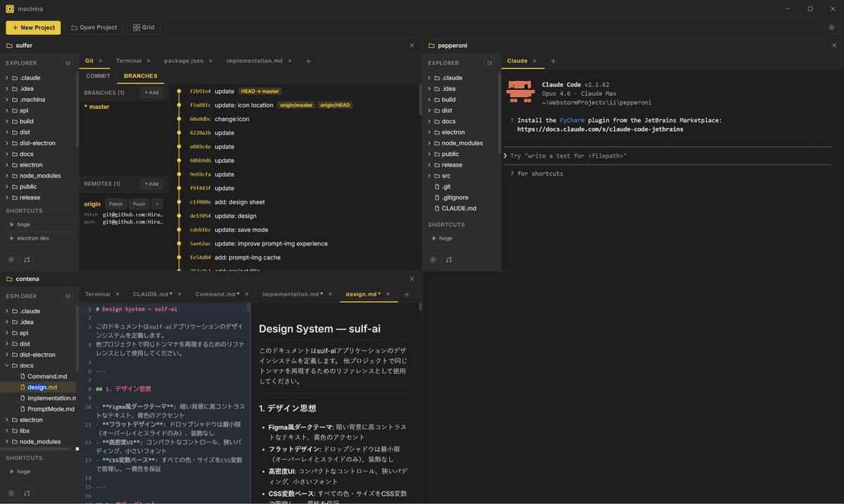
Task: Refresh the sulfer project Explorer
Action: coord(68,63)
